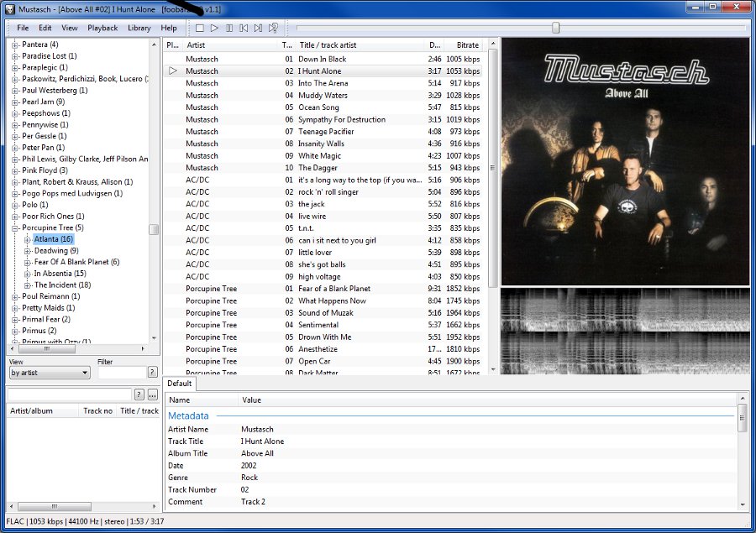Click the Track no column header
The image size is (756, 533).
(x=98, y=410)
